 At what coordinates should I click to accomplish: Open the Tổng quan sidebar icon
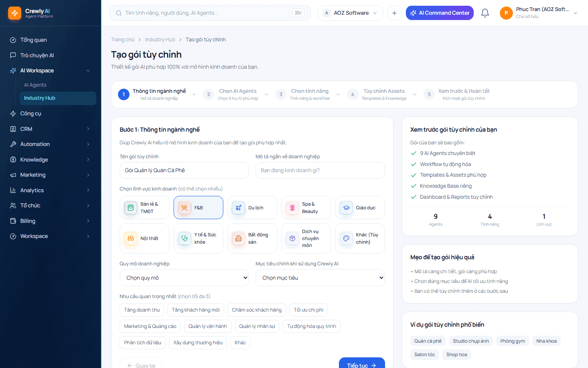click(13, 40)
